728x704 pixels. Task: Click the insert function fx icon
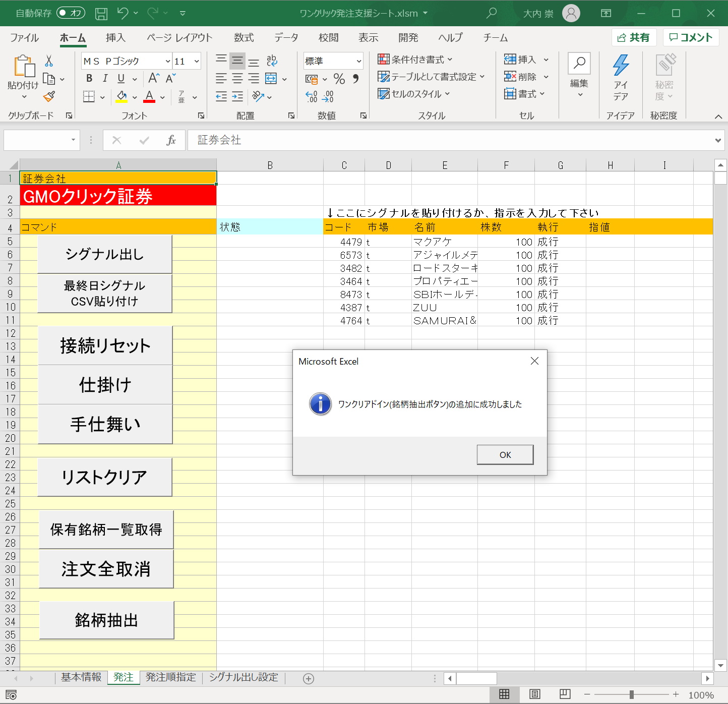pos(171,140)
